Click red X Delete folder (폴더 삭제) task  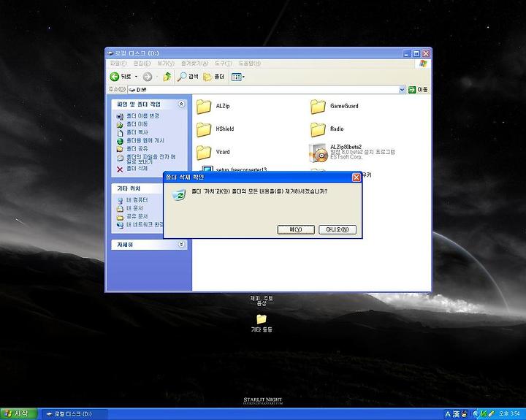[132, 169]
